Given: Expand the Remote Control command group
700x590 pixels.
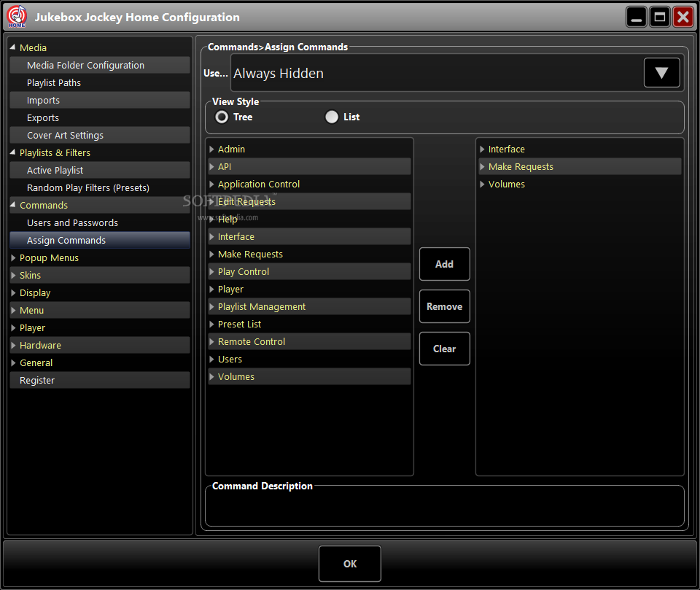Looking at the screenshot, I should click(211, 341).
